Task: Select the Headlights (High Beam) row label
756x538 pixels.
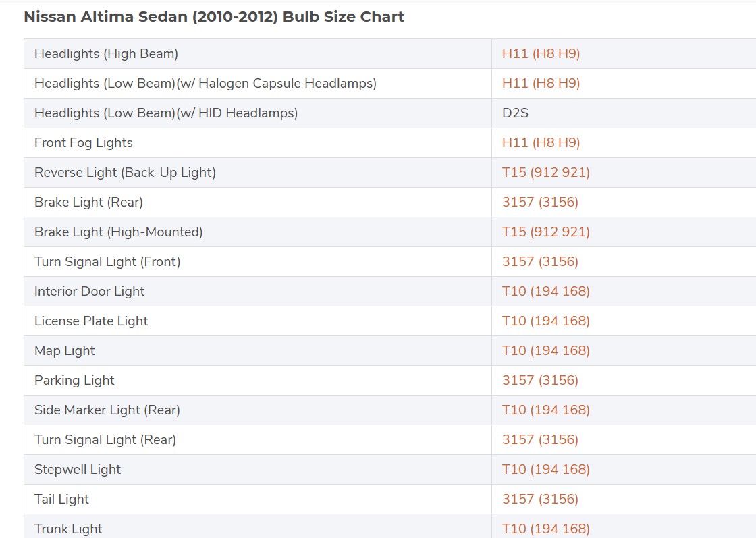Action: coord(106,54)
